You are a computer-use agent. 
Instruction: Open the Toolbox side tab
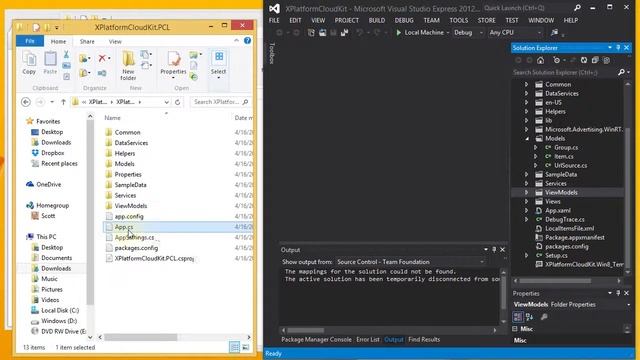272,53
